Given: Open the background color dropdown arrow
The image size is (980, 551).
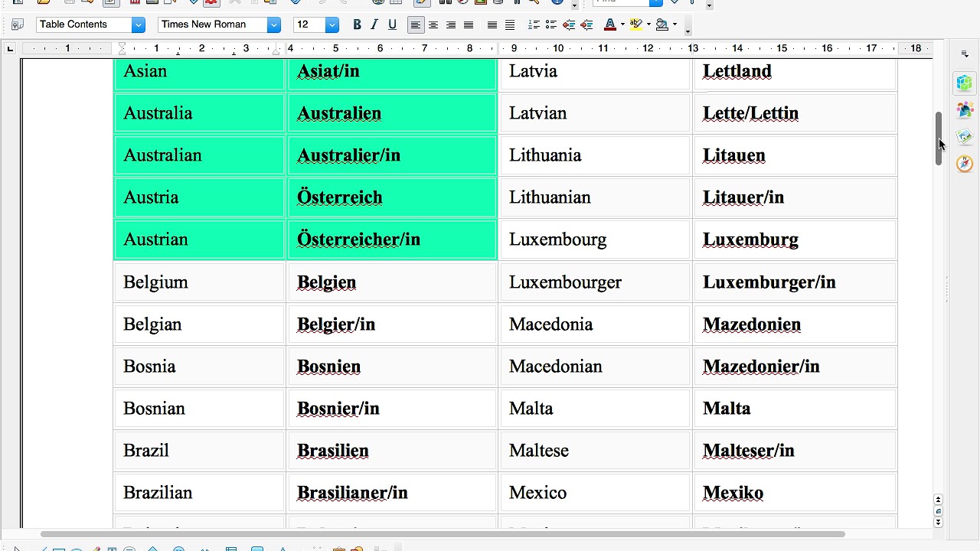Looking at the screenshot, I should [x=675, y=24].
